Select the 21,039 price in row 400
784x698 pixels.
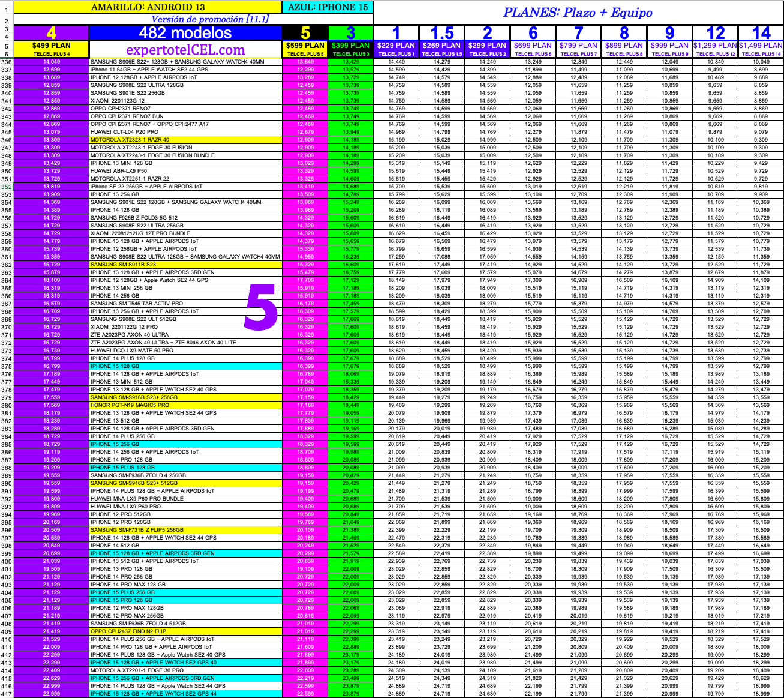tap(52, 561)
